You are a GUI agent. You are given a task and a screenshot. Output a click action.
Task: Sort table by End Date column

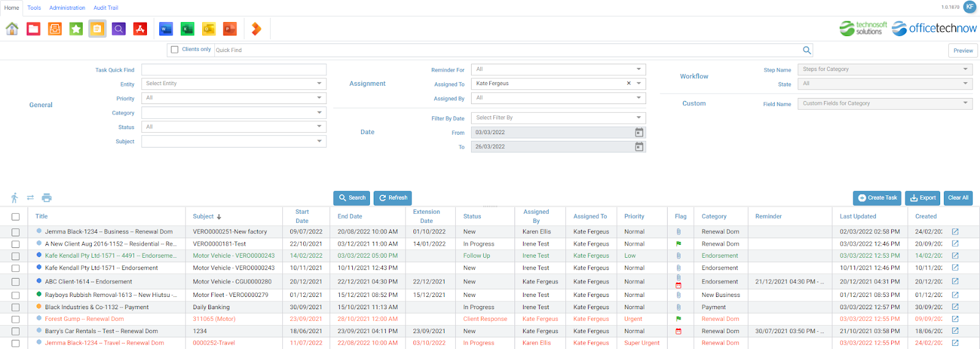pyautogui.click(x=350, y=217)
